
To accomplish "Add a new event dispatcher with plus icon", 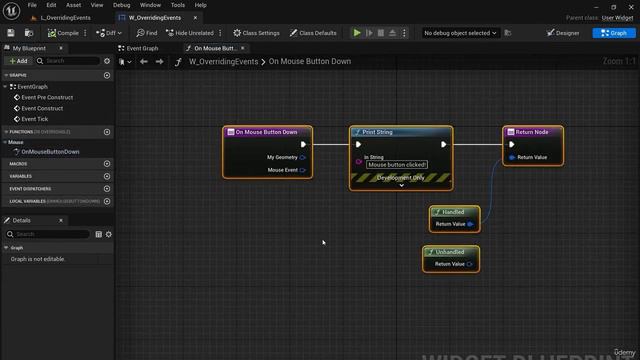I will point(107,189).
